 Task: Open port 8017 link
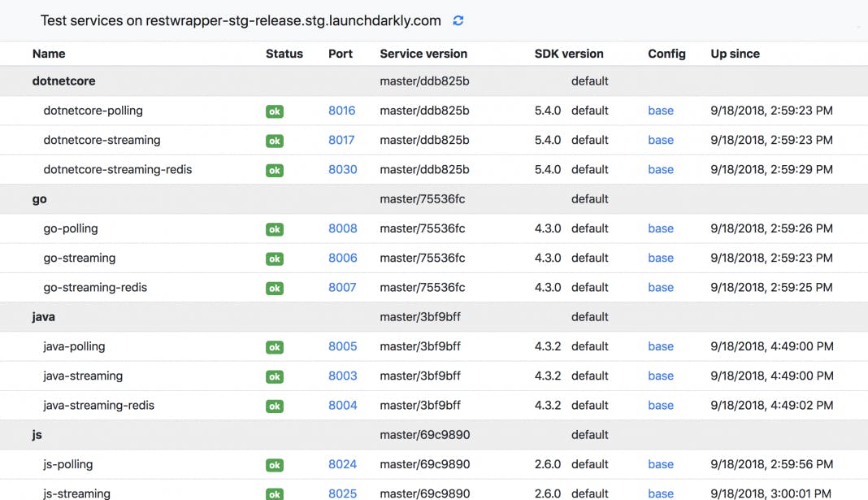pyautogui.click(x=341, y=140)
